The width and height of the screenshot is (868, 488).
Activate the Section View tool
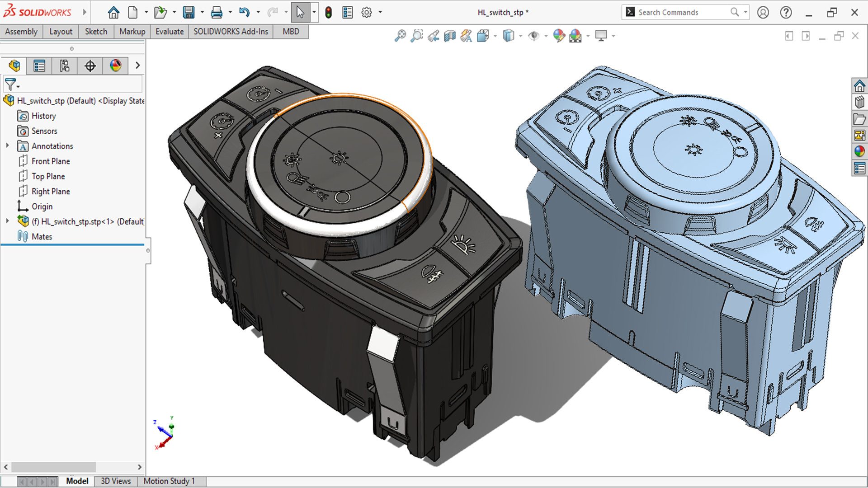tap(449, 36)
